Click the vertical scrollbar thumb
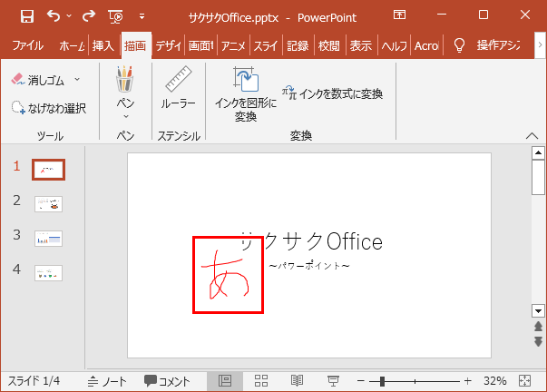Screen dimensions: 547x392 point(538,177)
